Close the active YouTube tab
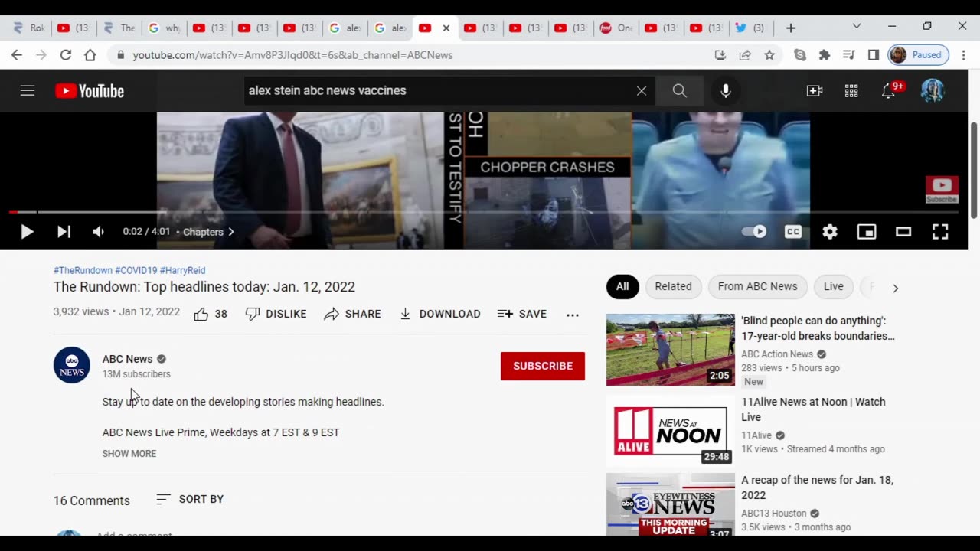The height and width of the screenshot is (551, 980). (x=446, y=28)
